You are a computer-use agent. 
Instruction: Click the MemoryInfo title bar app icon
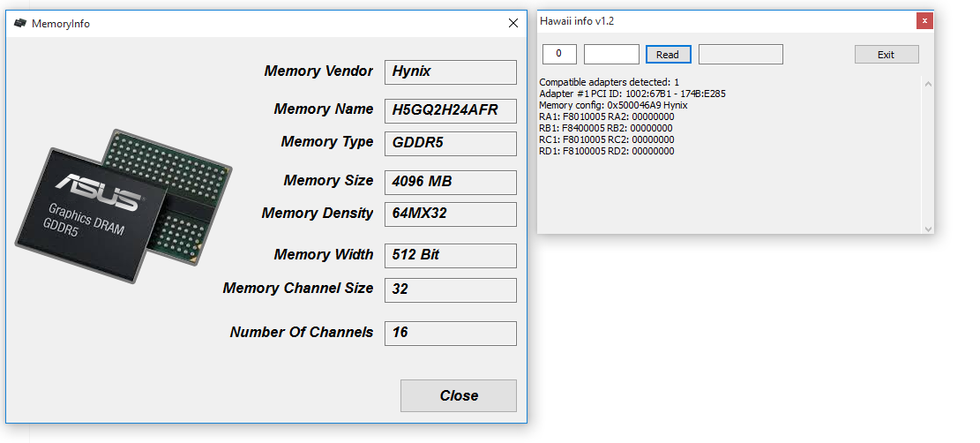(x=19, y=24)
